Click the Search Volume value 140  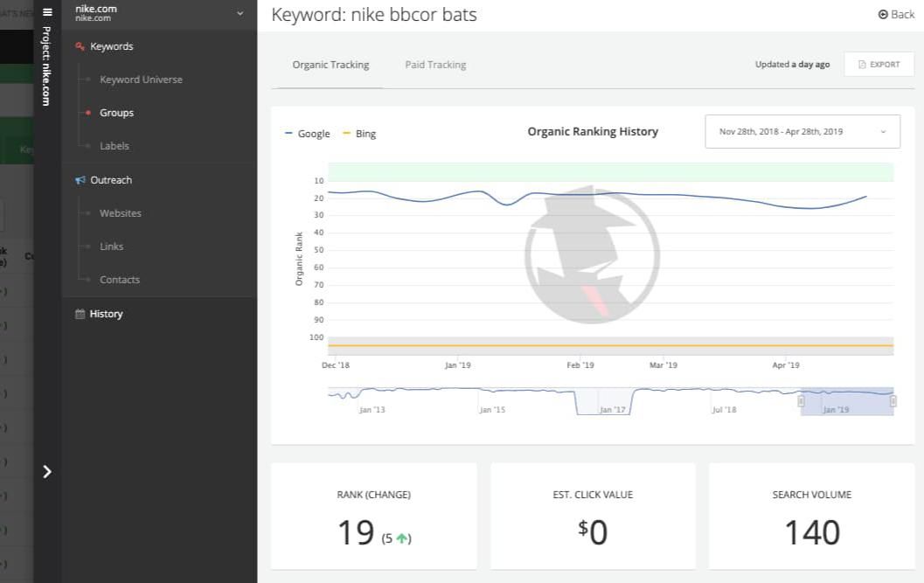pyautogui.click(x=812, y=532)
